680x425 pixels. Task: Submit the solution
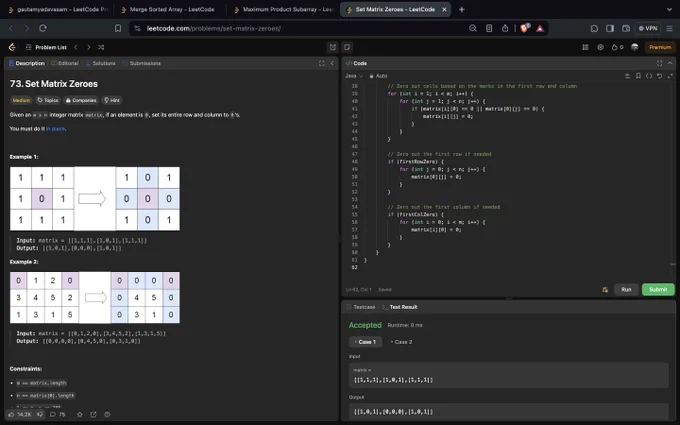(x=658, y=290)
